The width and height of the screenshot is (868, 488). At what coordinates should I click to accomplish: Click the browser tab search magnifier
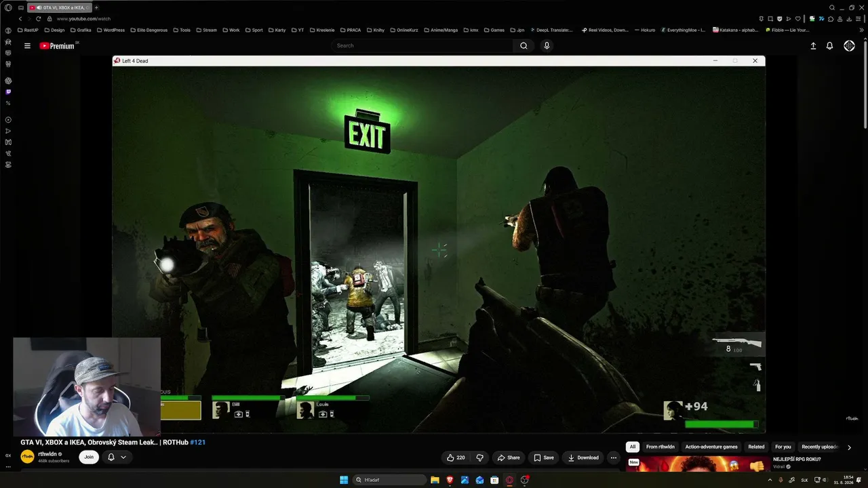tap(832, 7)
